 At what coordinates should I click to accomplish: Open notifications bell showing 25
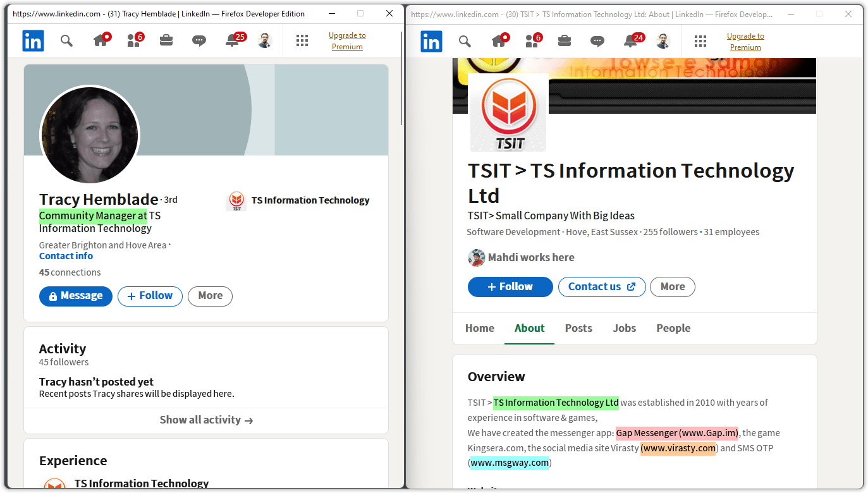pyautogui.click(x=233, y=41)
